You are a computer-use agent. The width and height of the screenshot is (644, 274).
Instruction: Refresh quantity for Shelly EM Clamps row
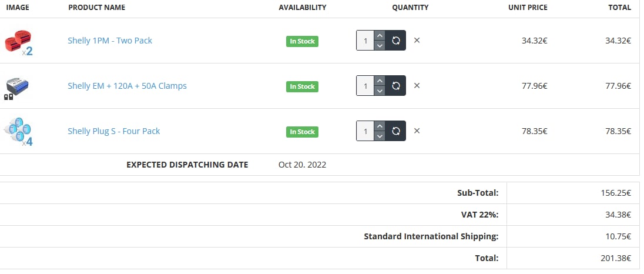396,86
